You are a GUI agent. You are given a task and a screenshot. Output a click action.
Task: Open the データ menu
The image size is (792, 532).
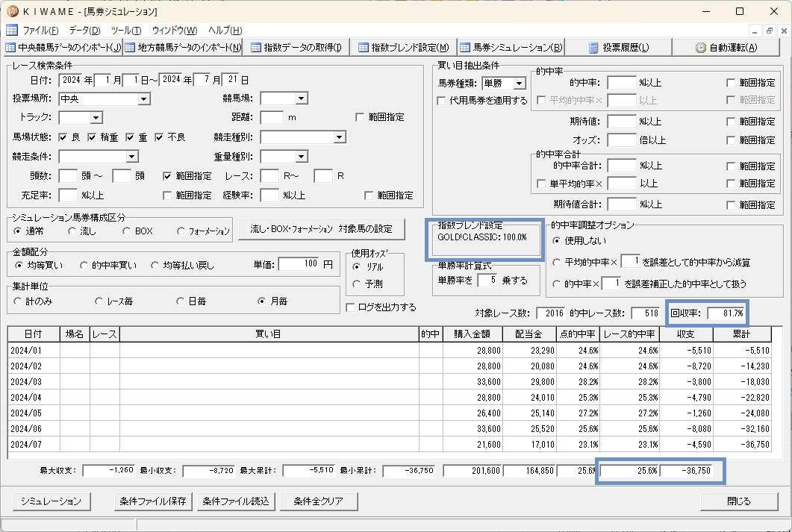(x=84, y=31)
